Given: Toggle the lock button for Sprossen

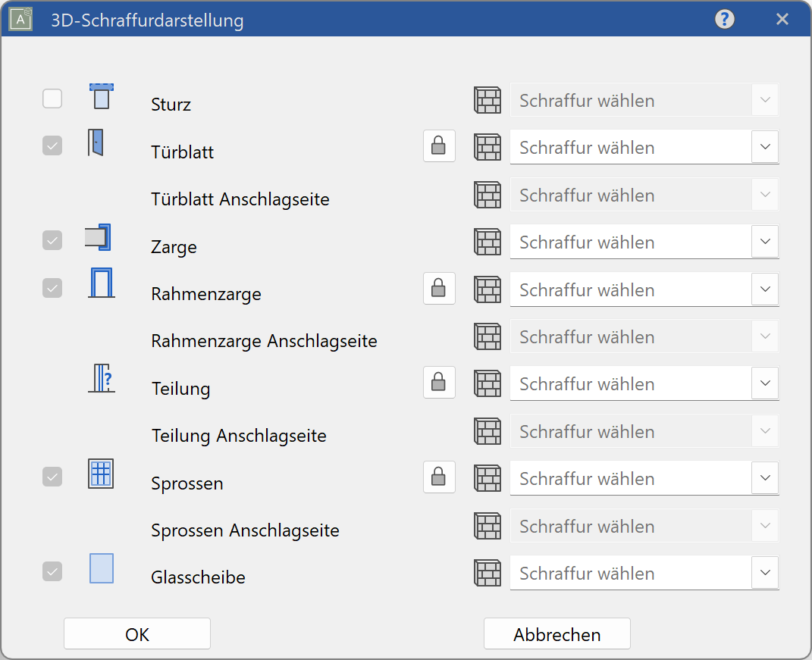Looking at the screenshot, I should [439, 477].
